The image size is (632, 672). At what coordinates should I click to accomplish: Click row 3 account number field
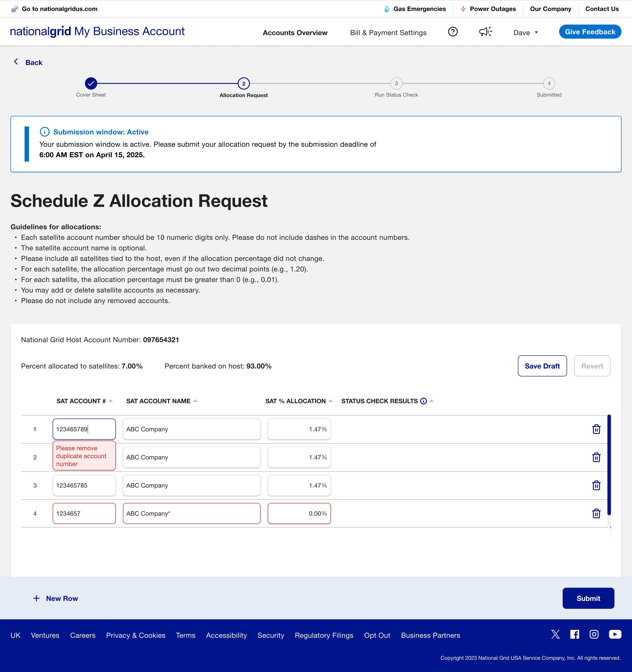84,486
